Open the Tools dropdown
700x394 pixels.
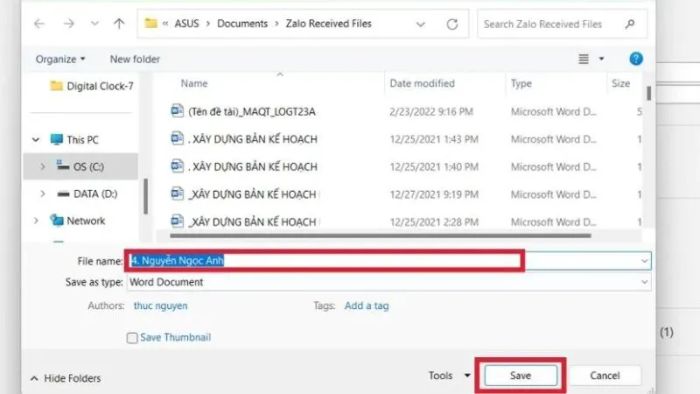[449, 376]
